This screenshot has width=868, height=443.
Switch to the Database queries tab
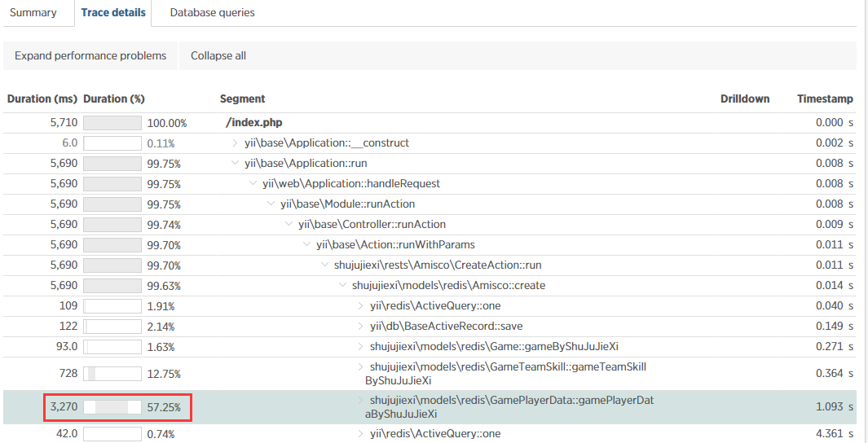pos(212,13)
